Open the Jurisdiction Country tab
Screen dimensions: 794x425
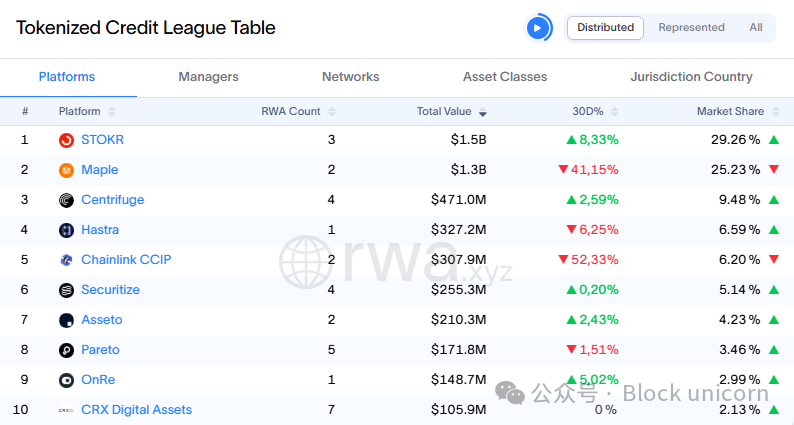click(691, 77)
